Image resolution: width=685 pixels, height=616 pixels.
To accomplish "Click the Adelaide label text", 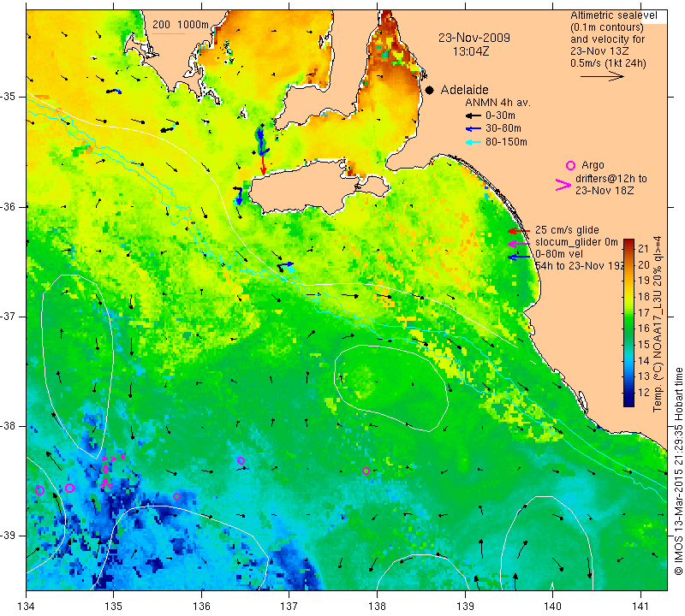I will pos(464,90).
